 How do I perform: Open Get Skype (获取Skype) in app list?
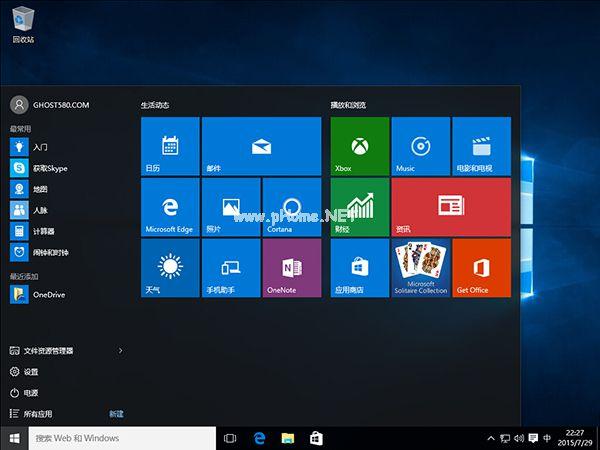tap(67, 168)
